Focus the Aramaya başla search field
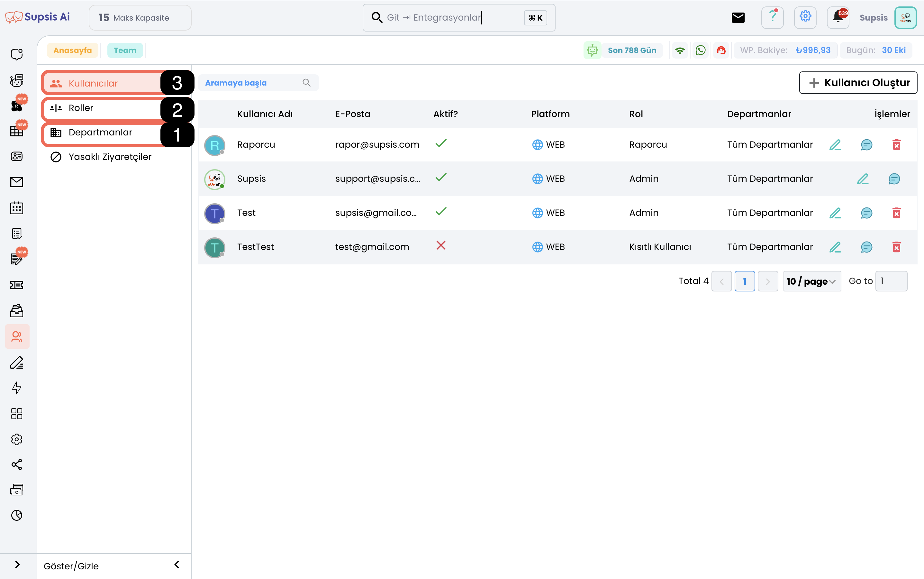Image resolution: width=924 pixels, height=579 pixels. [253, 83]
